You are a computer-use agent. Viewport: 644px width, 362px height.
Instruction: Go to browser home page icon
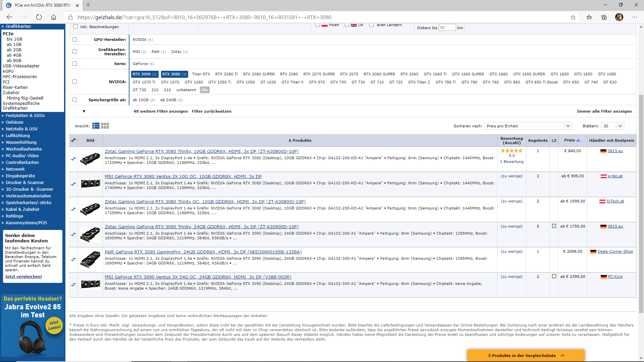tap(54, 17)
